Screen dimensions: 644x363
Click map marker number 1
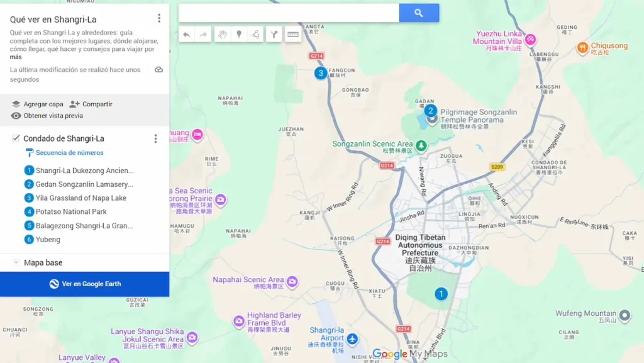click(441, 294)
